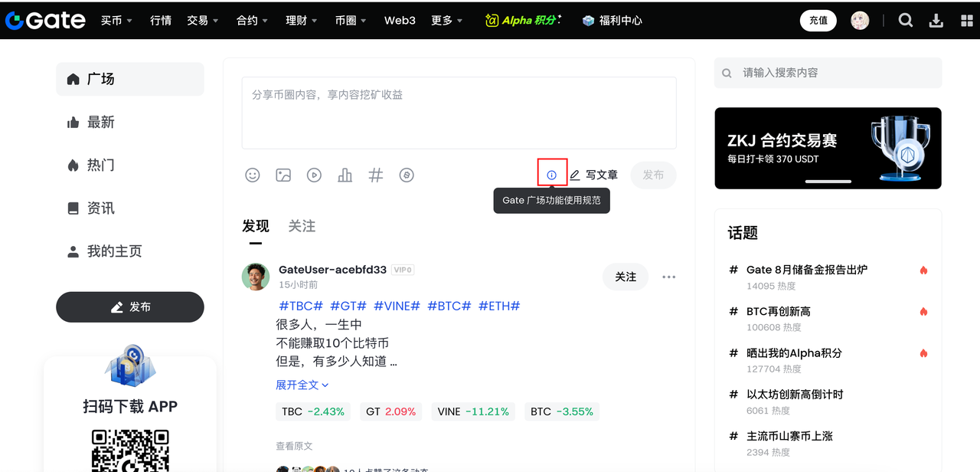Image resolution: width=980 pixels, height=472 pixels.
Task: Switch to the 关注 feed tab
Action: [302, 226]
